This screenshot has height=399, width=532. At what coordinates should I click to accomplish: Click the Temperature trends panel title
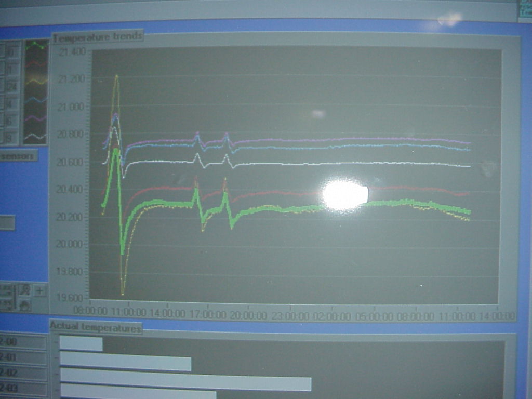point(98,37)
